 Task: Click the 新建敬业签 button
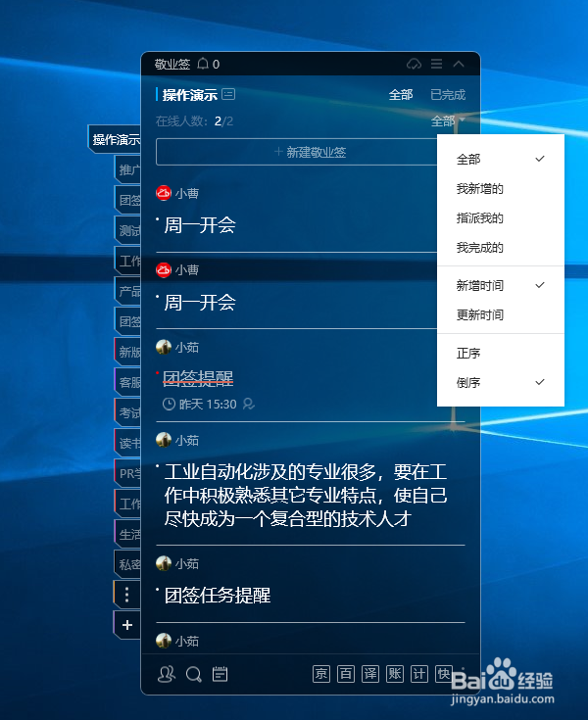[310, 152]
